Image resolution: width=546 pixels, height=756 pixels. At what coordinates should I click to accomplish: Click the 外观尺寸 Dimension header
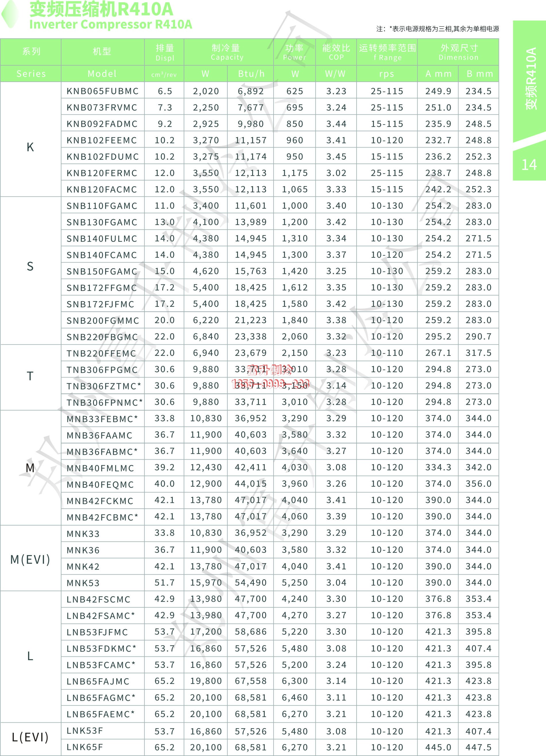coord(458,52)
